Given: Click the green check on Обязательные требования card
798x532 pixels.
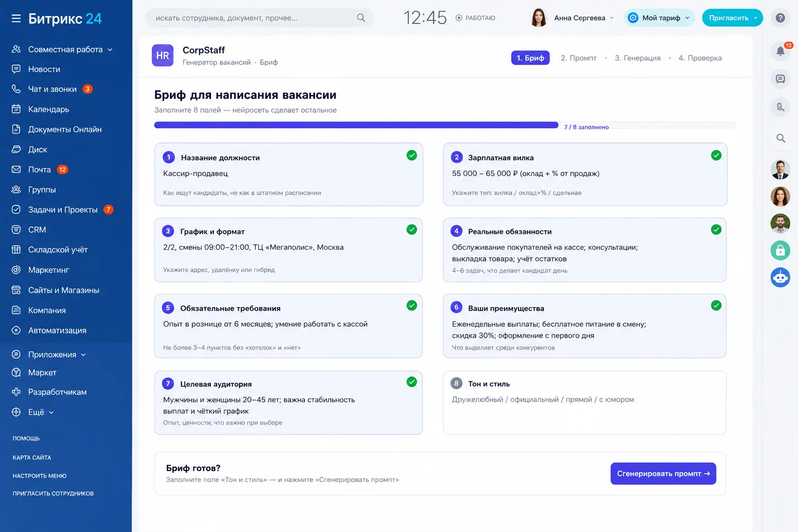Looking at the screenshot, I should click(x=412, y=305).
